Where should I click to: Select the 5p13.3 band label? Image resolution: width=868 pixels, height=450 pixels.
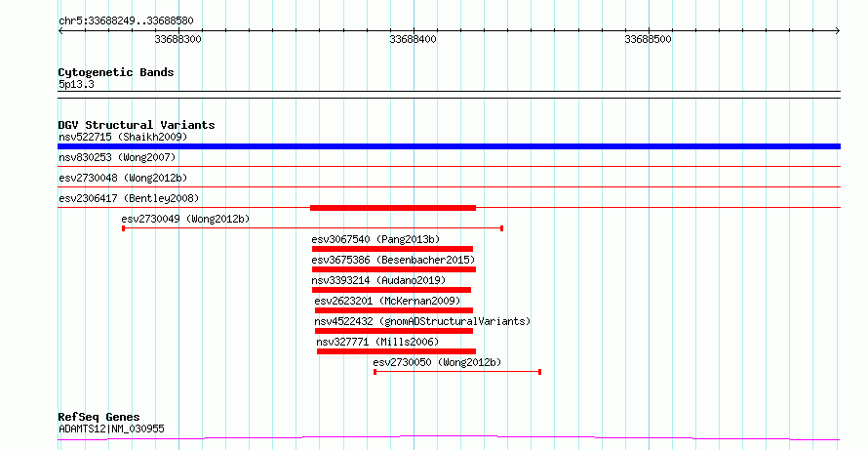[x=76, y=84]
